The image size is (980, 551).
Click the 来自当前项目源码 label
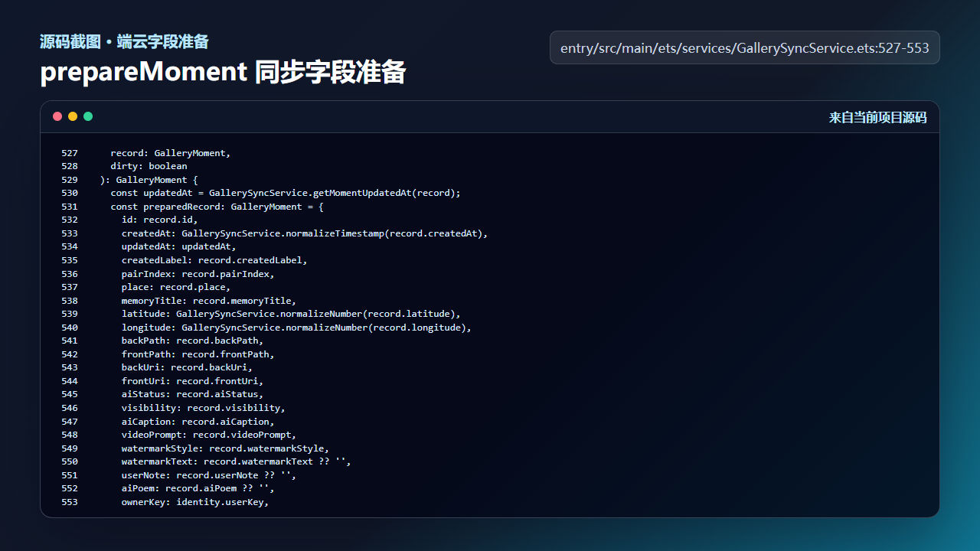878,117
